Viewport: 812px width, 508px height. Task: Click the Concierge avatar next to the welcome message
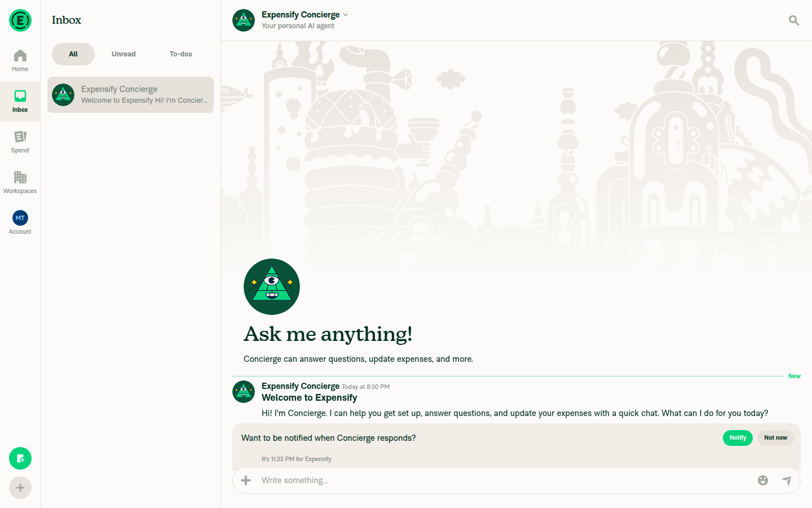244,392
